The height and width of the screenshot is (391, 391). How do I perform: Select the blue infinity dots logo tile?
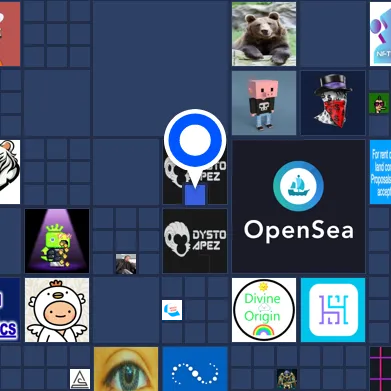(x=195, y=369)
